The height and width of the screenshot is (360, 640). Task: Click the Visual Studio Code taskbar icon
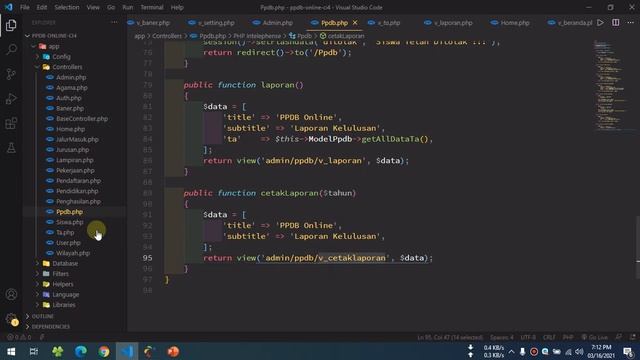127,351
